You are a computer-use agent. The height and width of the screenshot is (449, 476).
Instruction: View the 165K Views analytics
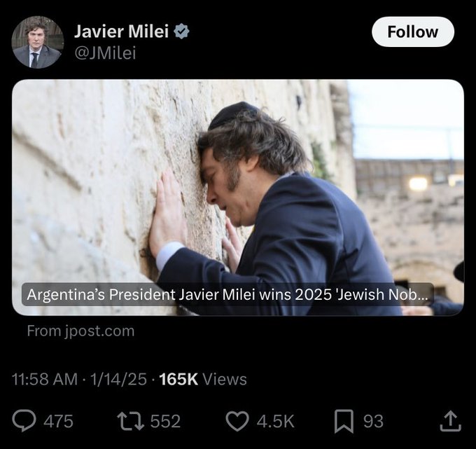[x=203, y=379]
